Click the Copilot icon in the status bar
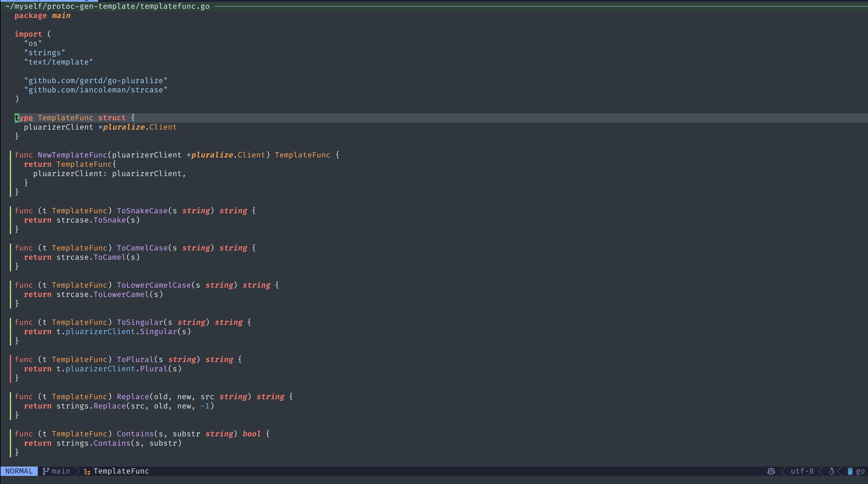The height and width of the screenshot is (484, 868). [771, 471]
